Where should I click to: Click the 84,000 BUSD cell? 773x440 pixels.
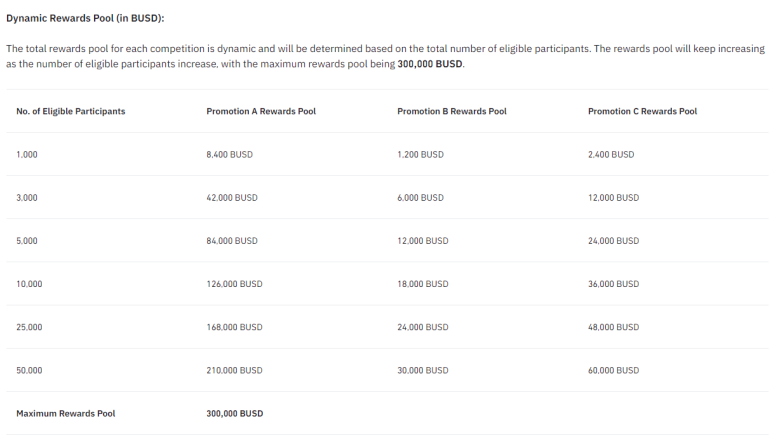[232, 241]
